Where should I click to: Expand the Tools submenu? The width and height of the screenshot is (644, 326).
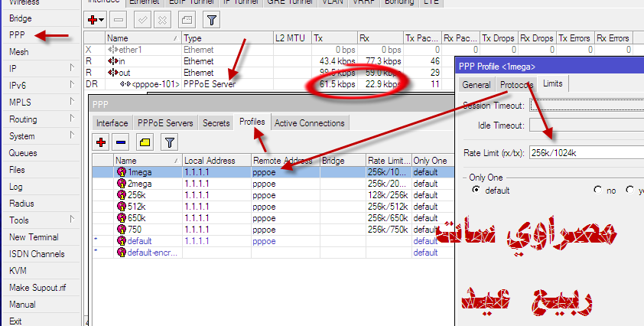(73, 219)
